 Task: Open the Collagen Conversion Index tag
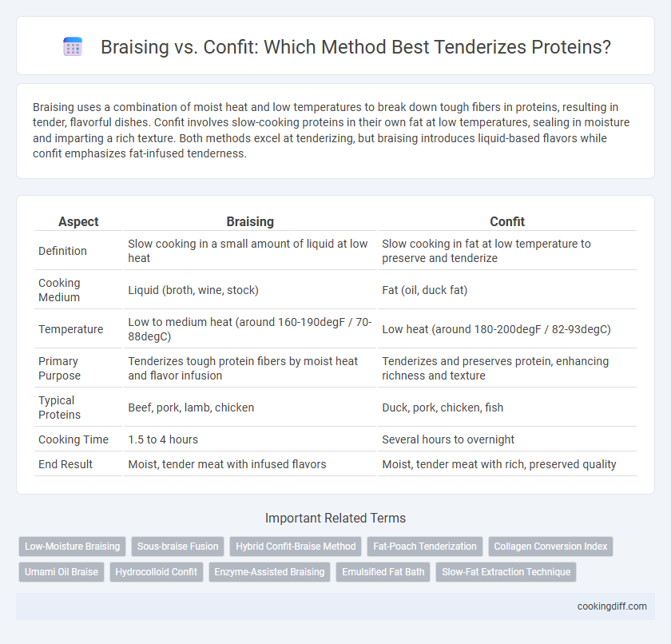pyautogui.click(x=550, y=547)
